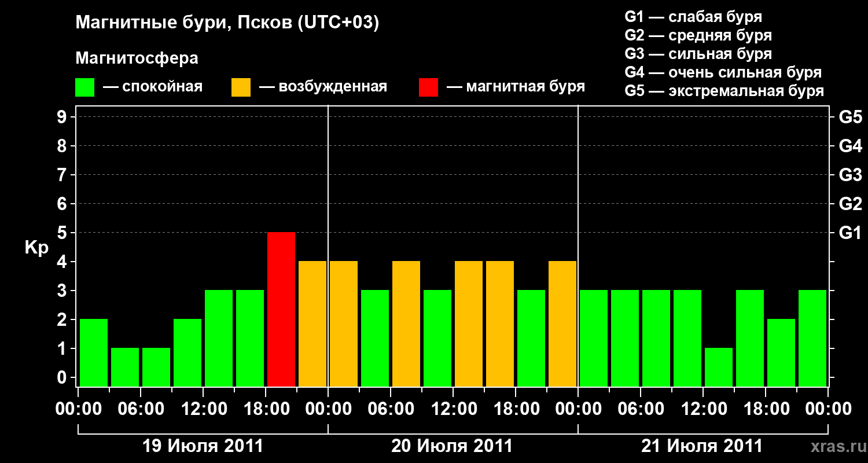Select the last Kp 3 bar on 21 July
Image resolution: width=868 pixels, height=463 pixels.
pyautogui.click(x=812, y=338)
